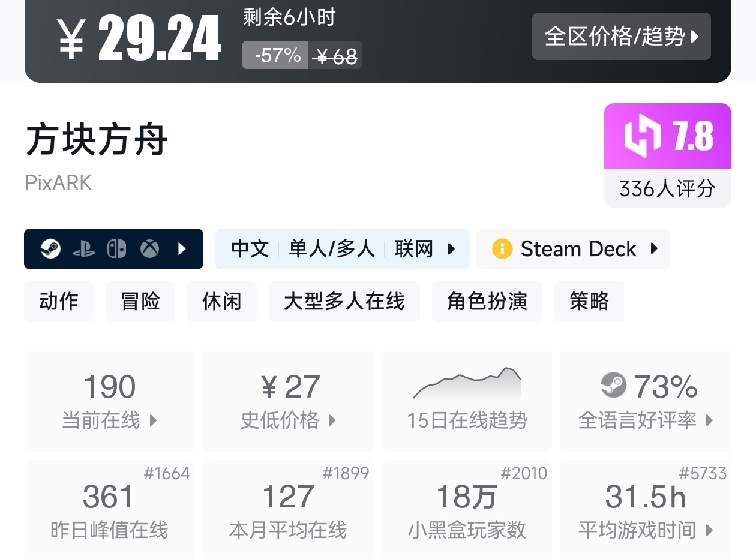Click the Steam platform icon
This screenshot has height=559, width=756.
point(51,249)
